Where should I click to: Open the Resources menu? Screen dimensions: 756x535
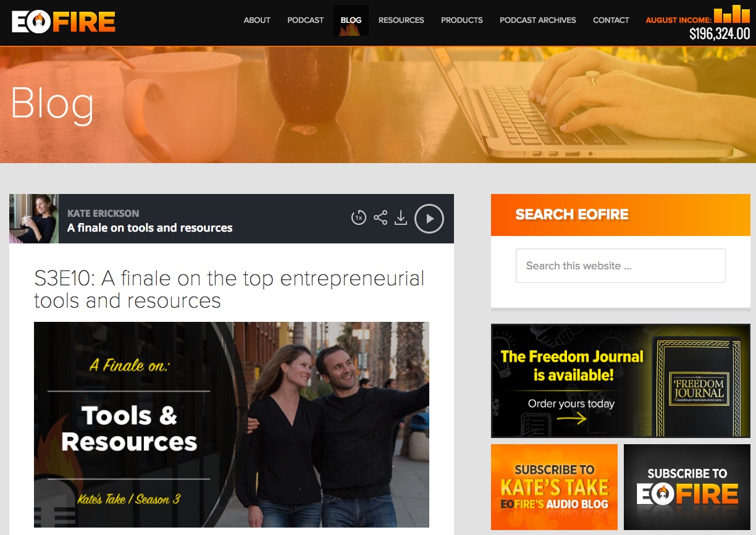(x=401, y=20)
